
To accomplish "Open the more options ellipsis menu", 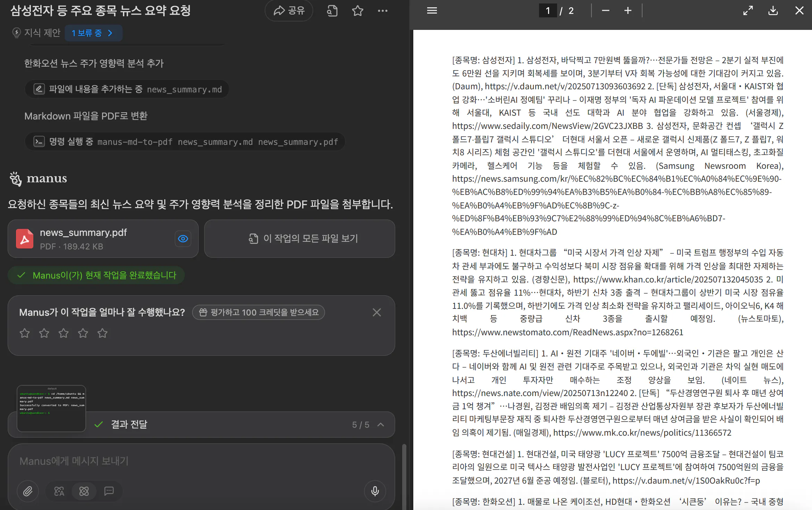I will pyautogui.click(x=382, y=11).
